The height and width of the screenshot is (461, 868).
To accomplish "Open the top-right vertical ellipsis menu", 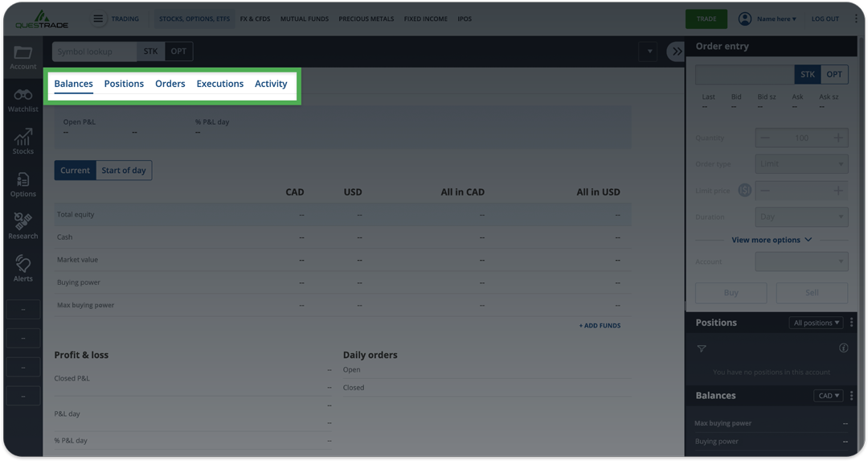I will 856,19.
